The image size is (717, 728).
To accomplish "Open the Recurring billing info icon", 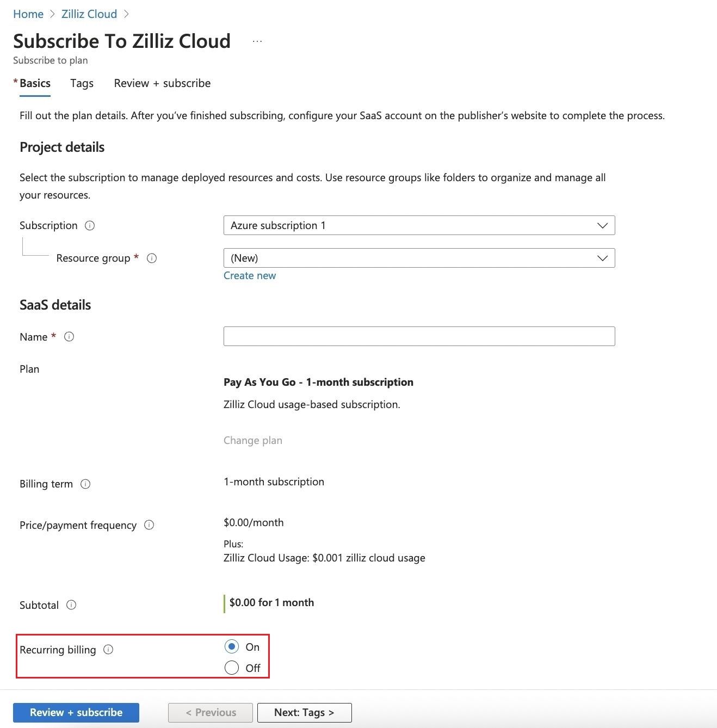I will 109,650.
